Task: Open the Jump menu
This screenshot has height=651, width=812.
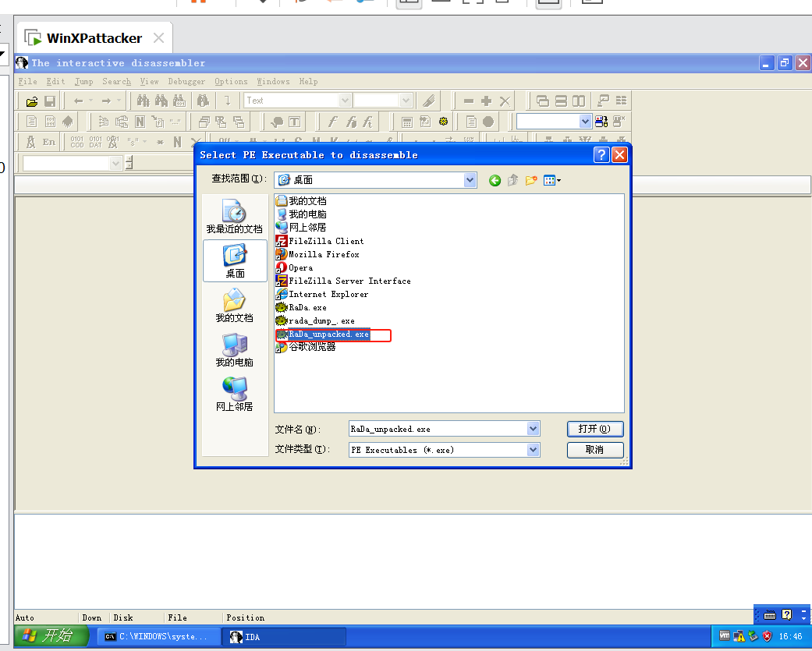Action: pyautogui.click(x=84, y=81)
